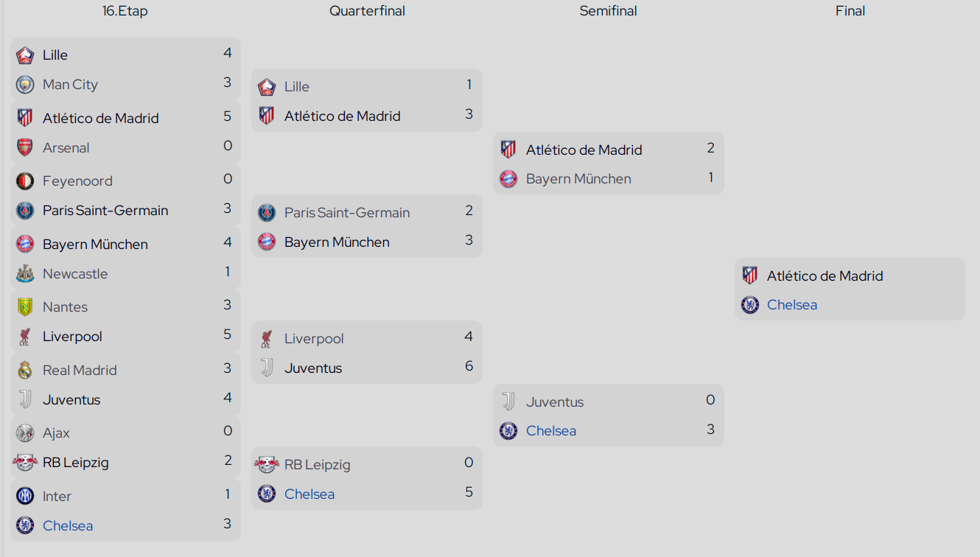The height and width of the screenshot is (557, 980).
Task: Click the RB Leipzig crest in Quarterfinal
Action: [x=267, y=465]
